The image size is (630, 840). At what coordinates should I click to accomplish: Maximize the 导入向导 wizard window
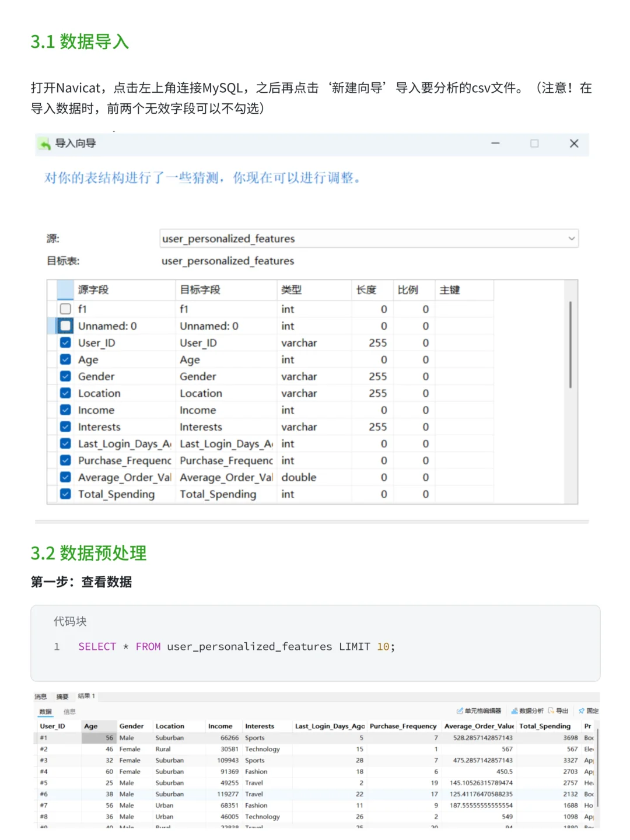click(x=534, y=143)
